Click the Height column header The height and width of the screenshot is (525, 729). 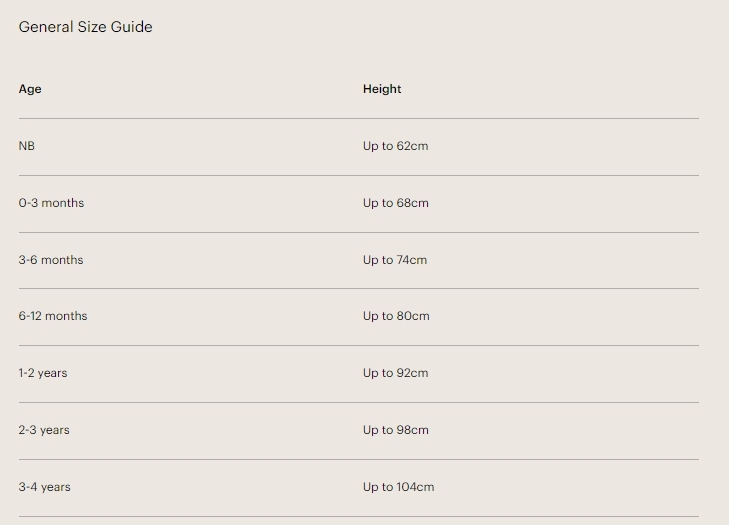tap(382, 89)
